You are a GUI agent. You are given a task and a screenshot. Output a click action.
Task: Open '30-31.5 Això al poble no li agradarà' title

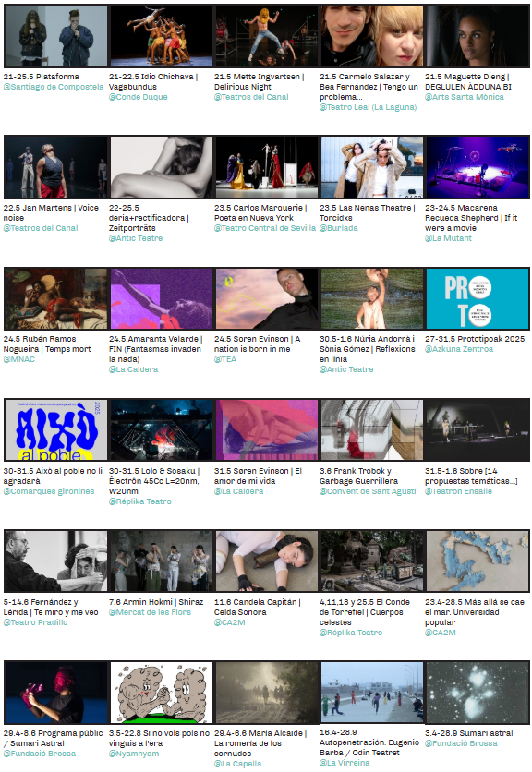[x=53, y=476]
